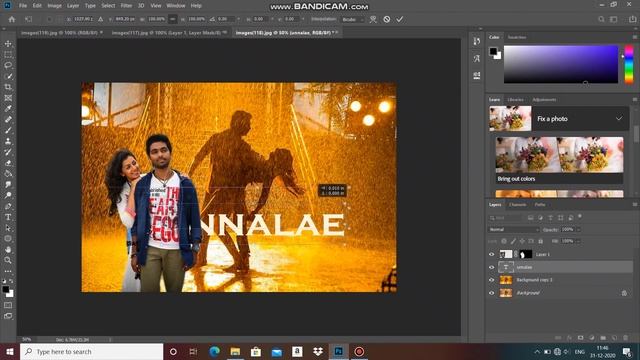Screen dimensions: 640x360
Task: Open the Color panel options menu
Action: (x=635, y=37)
